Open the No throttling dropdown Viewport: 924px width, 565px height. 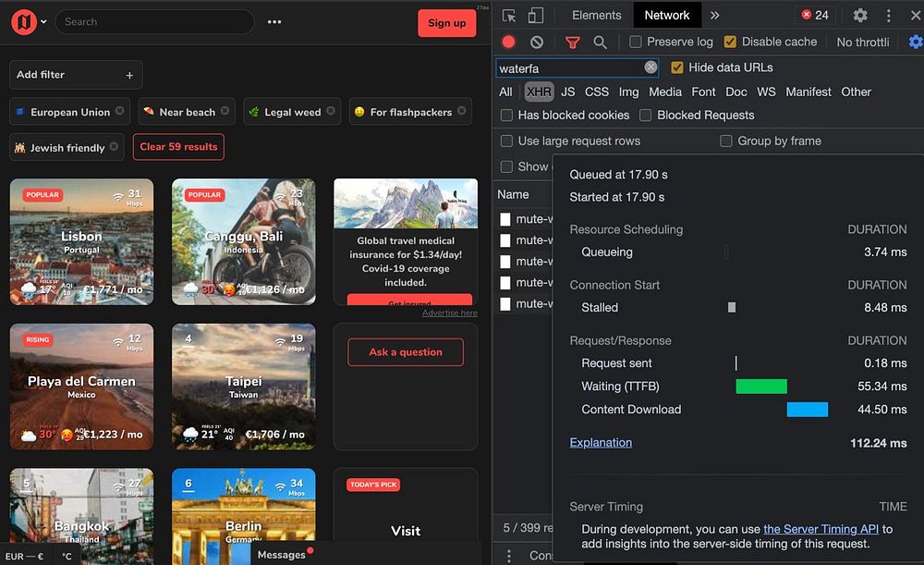863,42
